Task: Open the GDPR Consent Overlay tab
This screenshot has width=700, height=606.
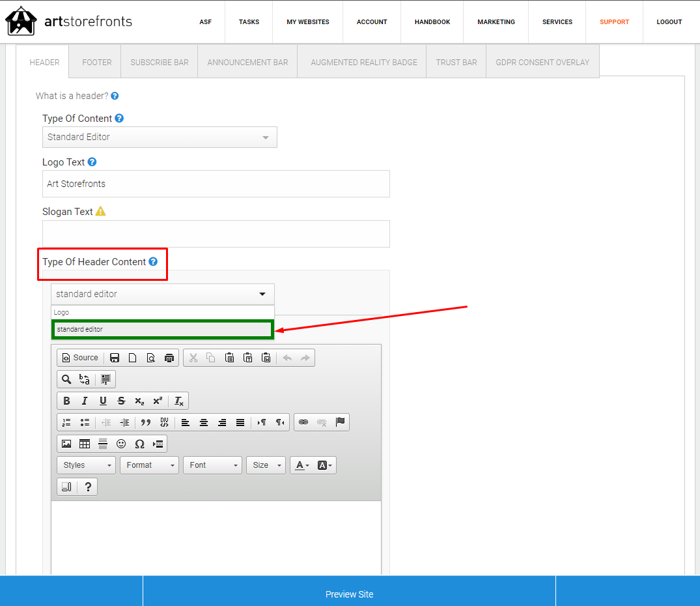Action: coord(542,62)
